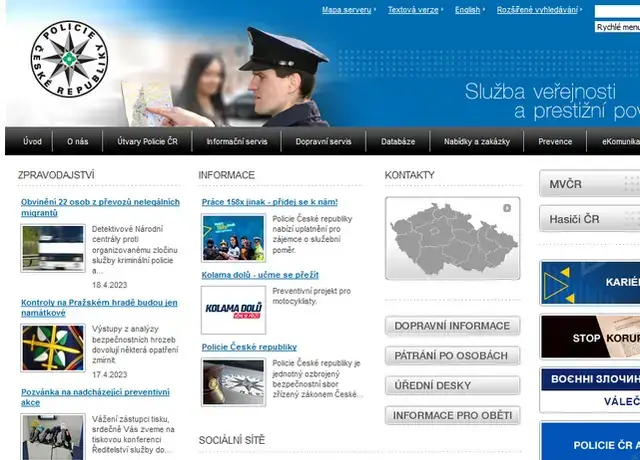Click the ÚŘEDNÍ DESKY button
The image size is (640, 460).
click(452, 386)
